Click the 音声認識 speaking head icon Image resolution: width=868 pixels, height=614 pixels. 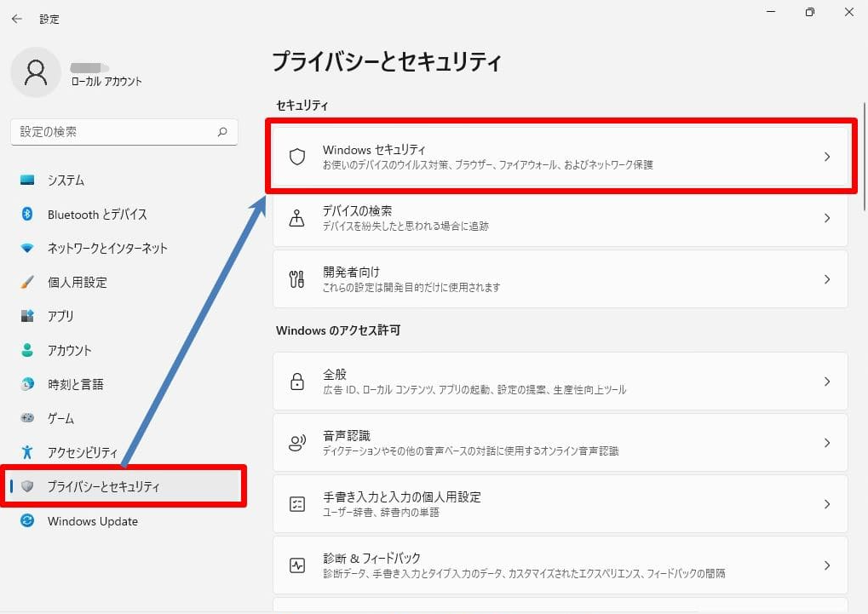pyautogui.click(x=297, y=443)
